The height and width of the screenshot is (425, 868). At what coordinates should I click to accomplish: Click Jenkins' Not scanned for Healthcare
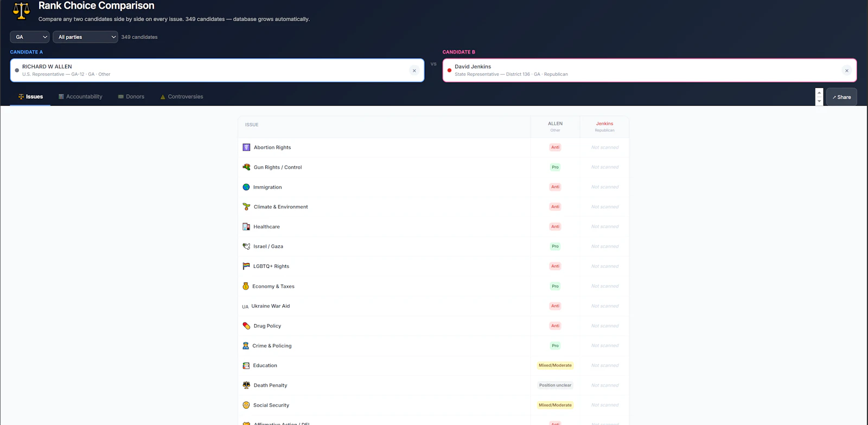(x=605, y=227)
